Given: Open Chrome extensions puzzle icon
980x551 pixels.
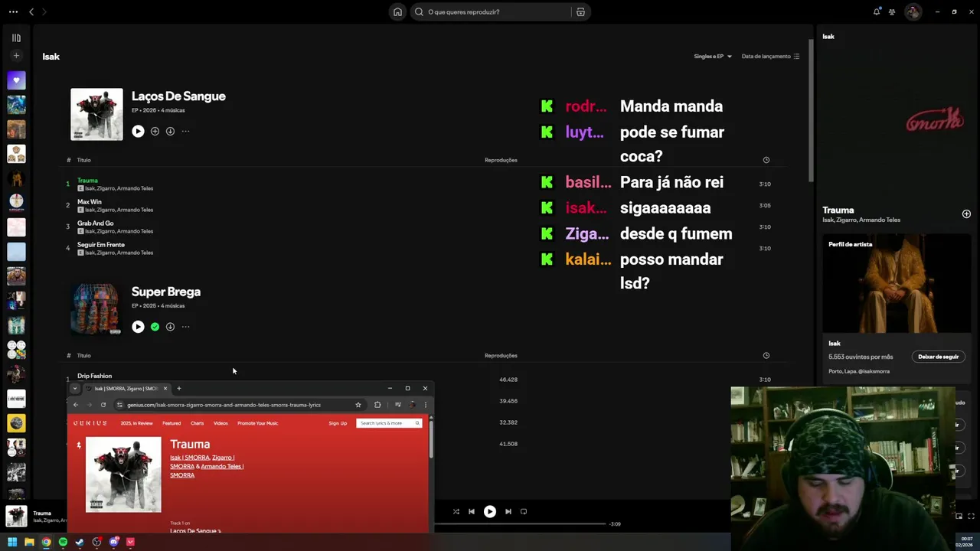Looking at the screenshot, I should click(x=377, y=405).
